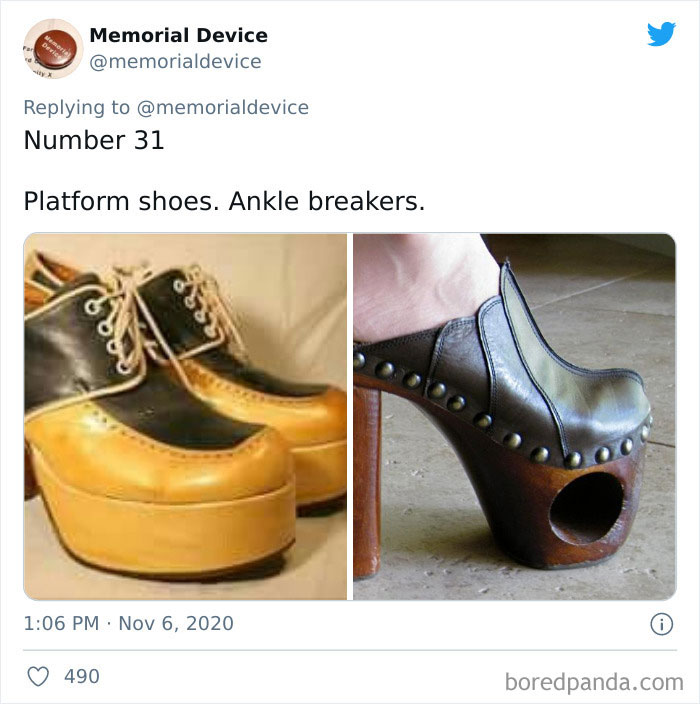Click the 1:06 PM timestamp
This screenshot has height=704, width=700.
(61, 624)
